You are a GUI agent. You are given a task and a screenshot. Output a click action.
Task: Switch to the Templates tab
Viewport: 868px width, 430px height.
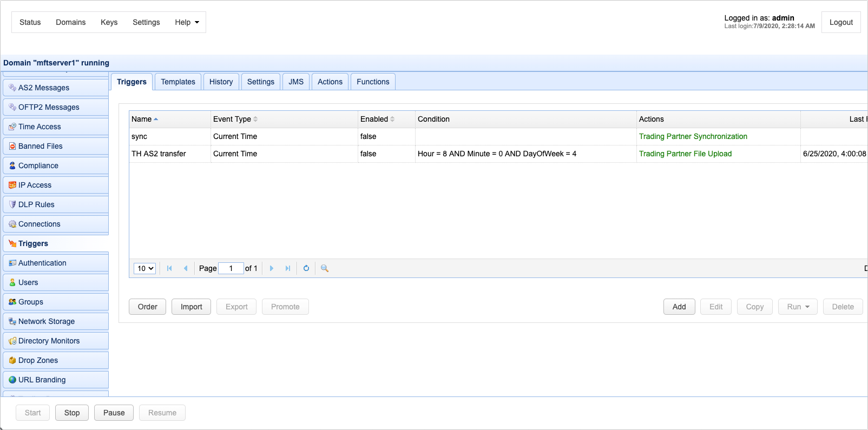(178, 82)
